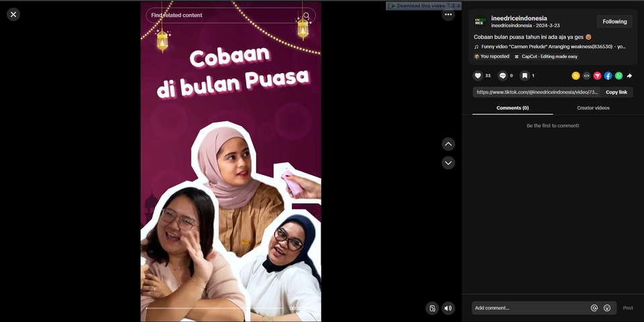Click the search magnifier icon in the video
644x322 pixels.
coord(307,15)
